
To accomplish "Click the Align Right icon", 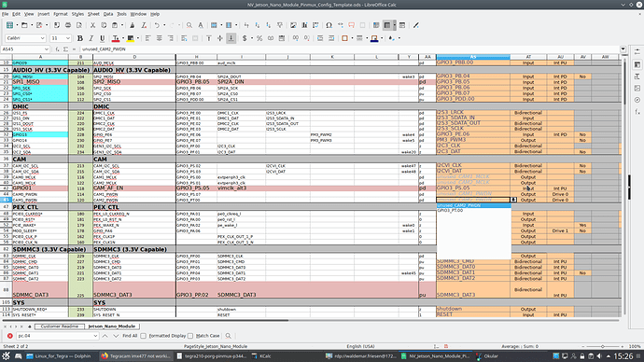I will point(170,38).
